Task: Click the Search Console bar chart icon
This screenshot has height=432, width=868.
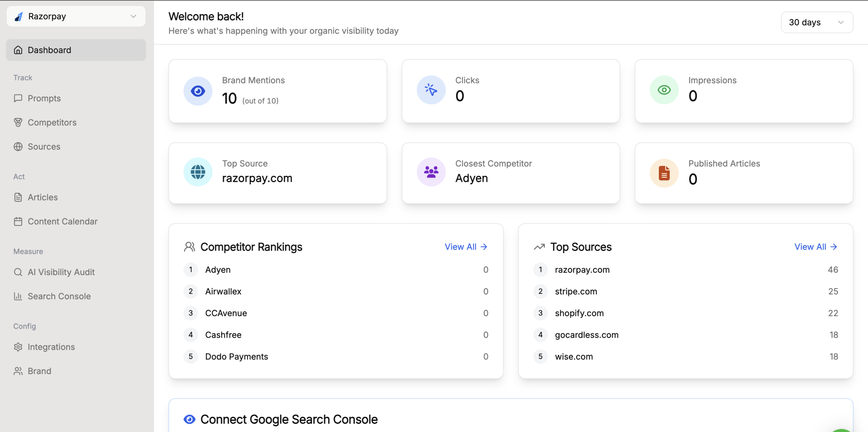Action: click(18, 296)
